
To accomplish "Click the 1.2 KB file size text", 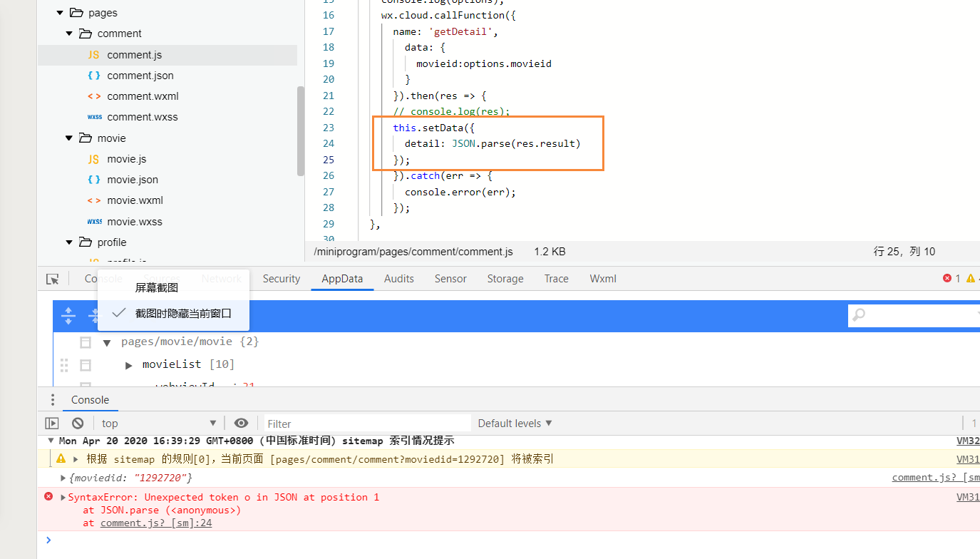I will coord(550,252).
